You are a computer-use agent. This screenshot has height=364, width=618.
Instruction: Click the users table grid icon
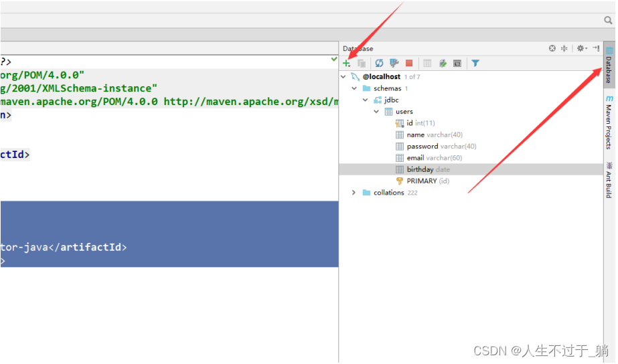pos(388,112)
